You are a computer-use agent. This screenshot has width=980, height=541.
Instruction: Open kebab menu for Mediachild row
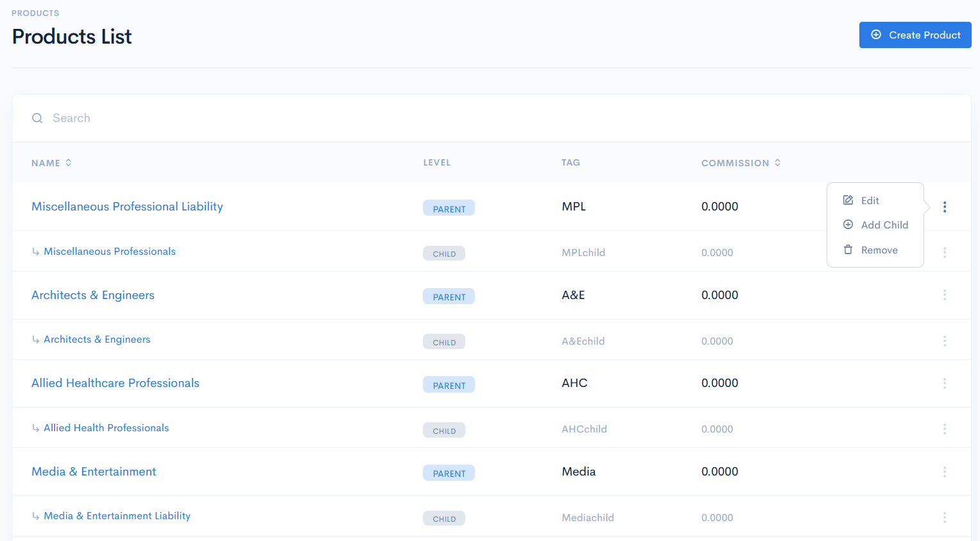point(944,517)
